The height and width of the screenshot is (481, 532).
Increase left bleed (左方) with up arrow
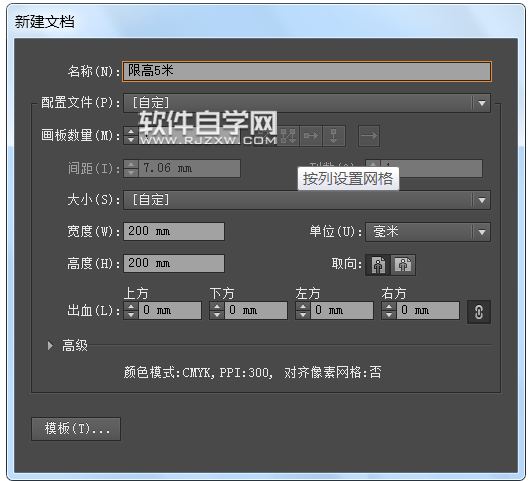(303, 306)
